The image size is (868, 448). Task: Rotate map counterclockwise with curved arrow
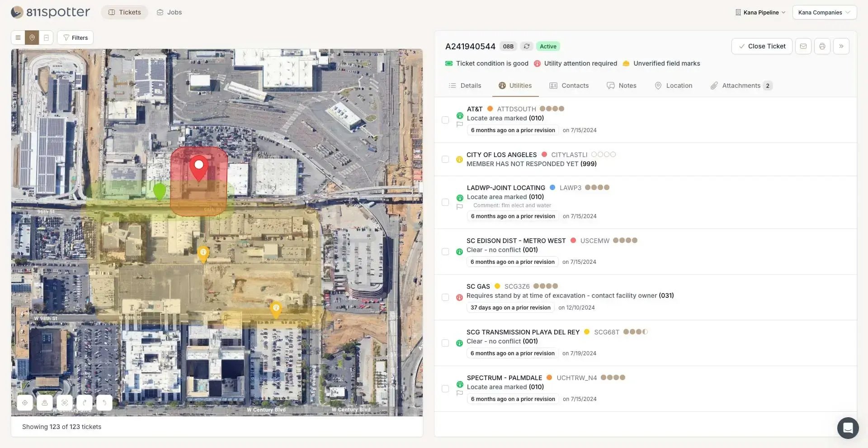pos(104,403)
